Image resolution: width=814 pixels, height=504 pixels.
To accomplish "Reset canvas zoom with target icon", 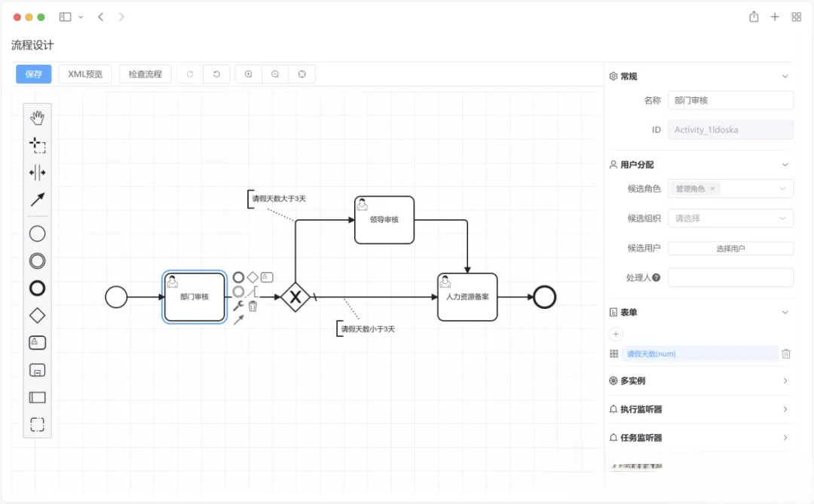I will [x=301, y=75].
